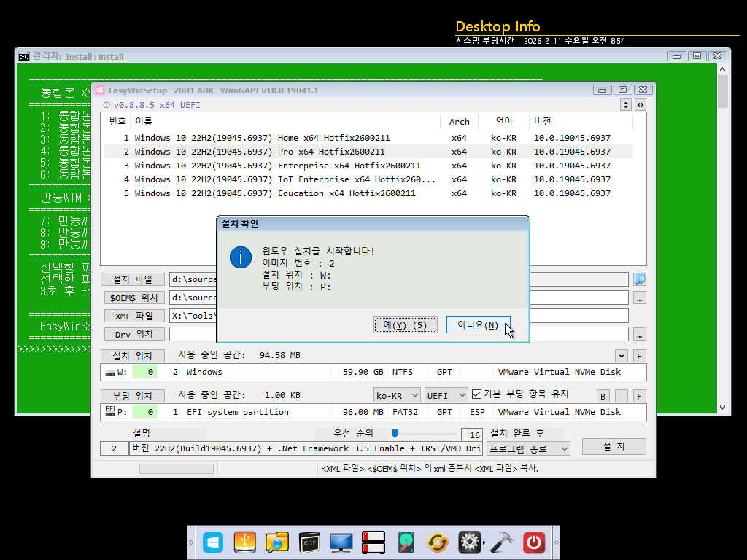Click the blue info icon in 설치 확인 dialog

(x=241, y=257)
